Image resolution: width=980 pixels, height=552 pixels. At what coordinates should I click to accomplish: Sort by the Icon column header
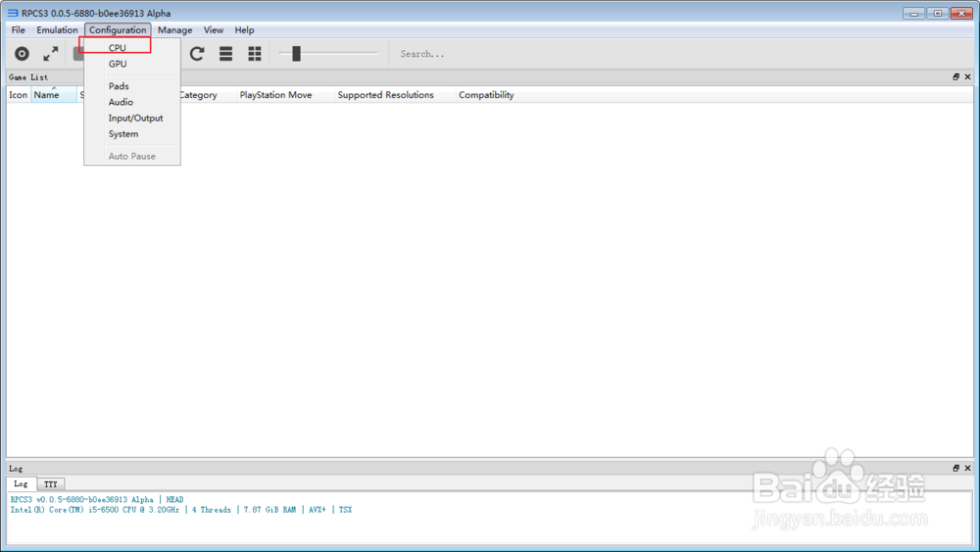[x=18, y=95]
